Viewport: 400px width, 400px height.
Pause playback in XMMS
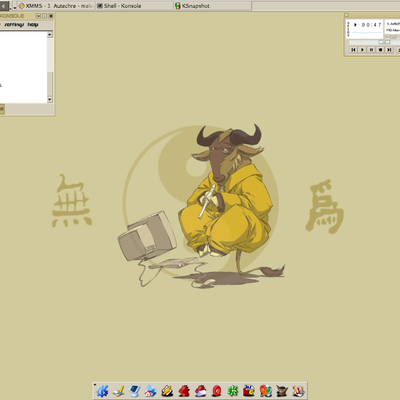coord(371,50)
